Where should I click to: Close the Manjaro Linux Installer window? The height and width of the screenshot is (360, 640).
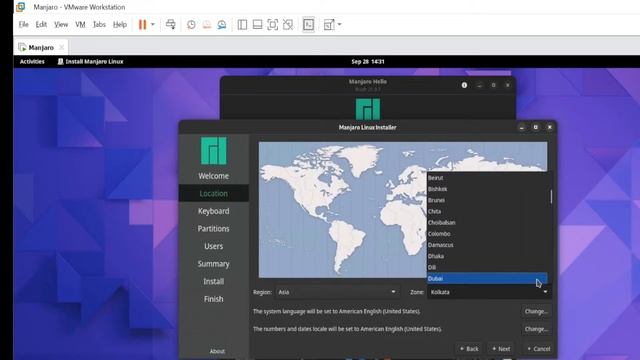point(550,127)
